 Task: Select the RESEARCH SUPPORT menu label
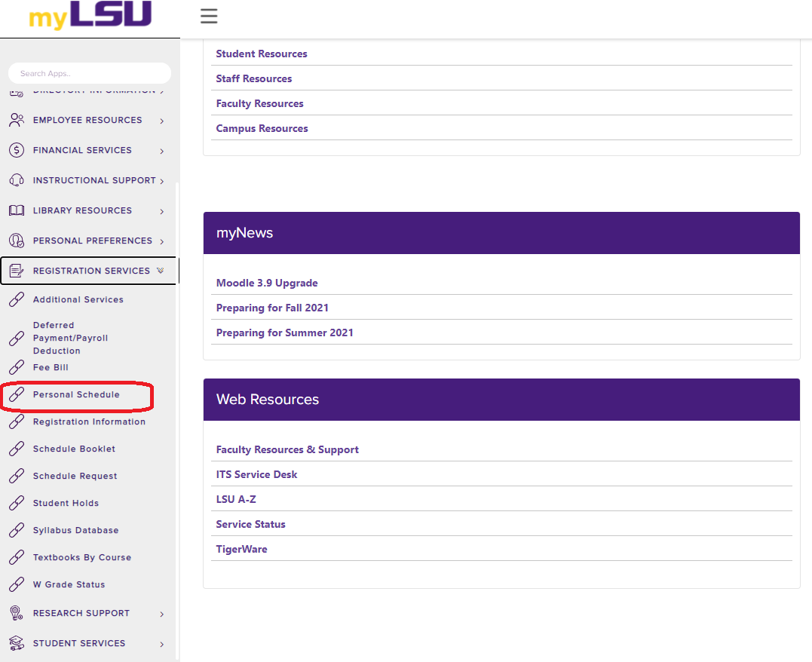click(x=81, y=613)
